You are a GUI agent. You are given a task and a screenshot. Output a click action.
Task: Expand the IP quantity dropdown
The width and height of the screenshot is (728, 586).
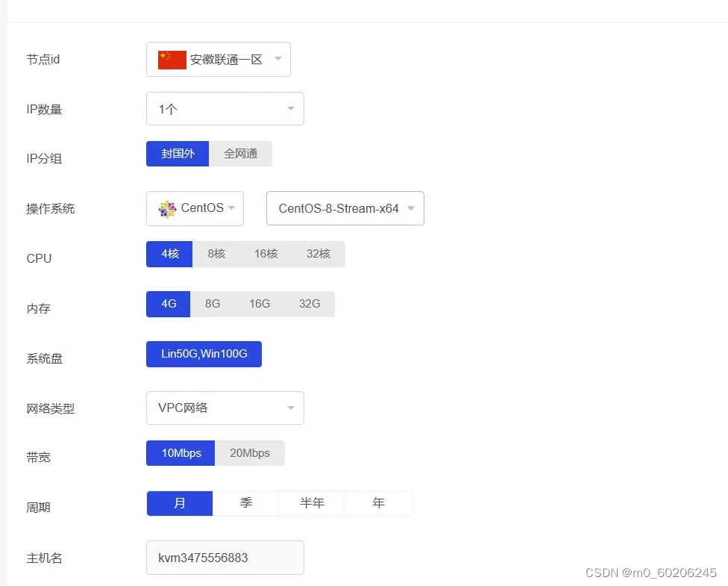291,109
